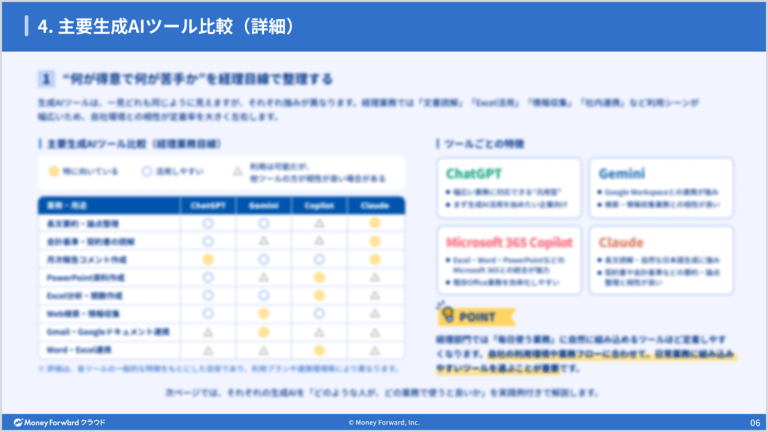Open the ChatGPT feature card
This screenshot has width=768, height=432.
coord(509,188)
